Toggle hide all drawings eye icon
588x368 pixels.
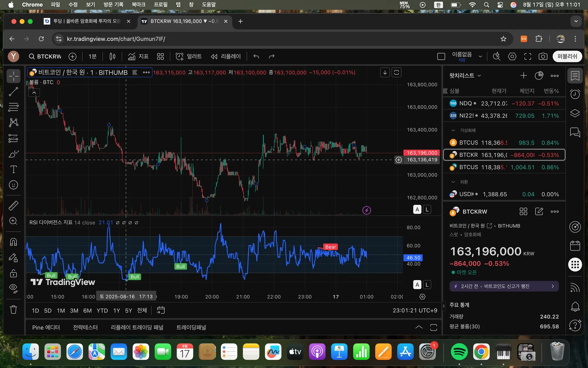click(x=13, y=288)
